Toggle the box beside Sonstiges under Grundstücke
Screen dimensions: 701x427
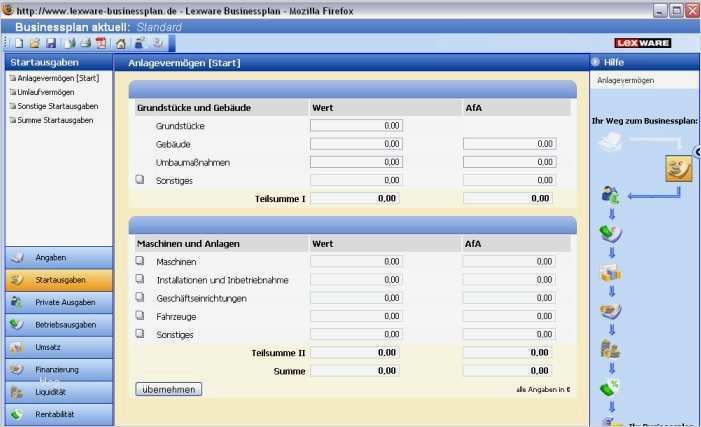pos(140,179)
